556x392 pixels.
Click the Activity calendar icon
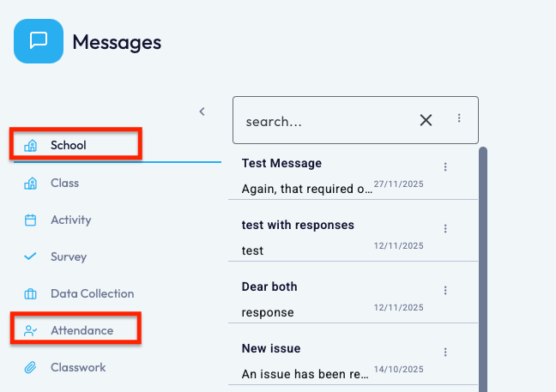(x=31, y=220)
